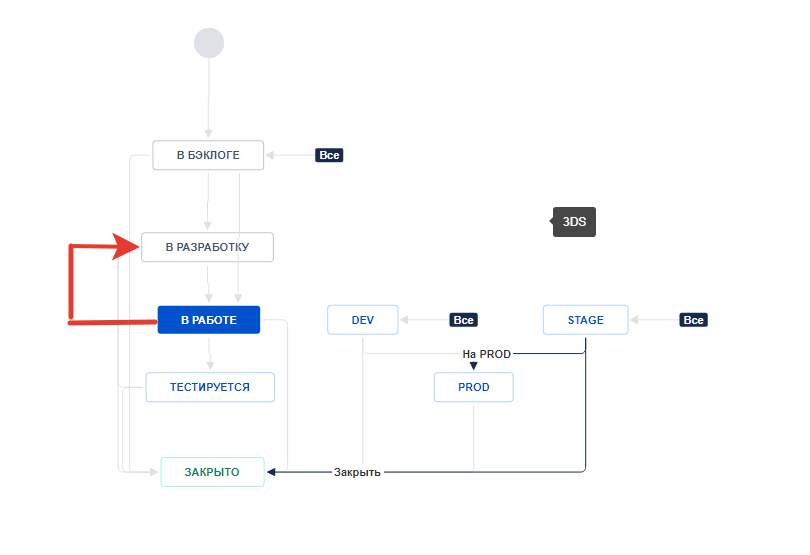Select the В БЭКЛОГЕ status box
Viewport: 810px width, 555px height.
(x=208, y=155)
